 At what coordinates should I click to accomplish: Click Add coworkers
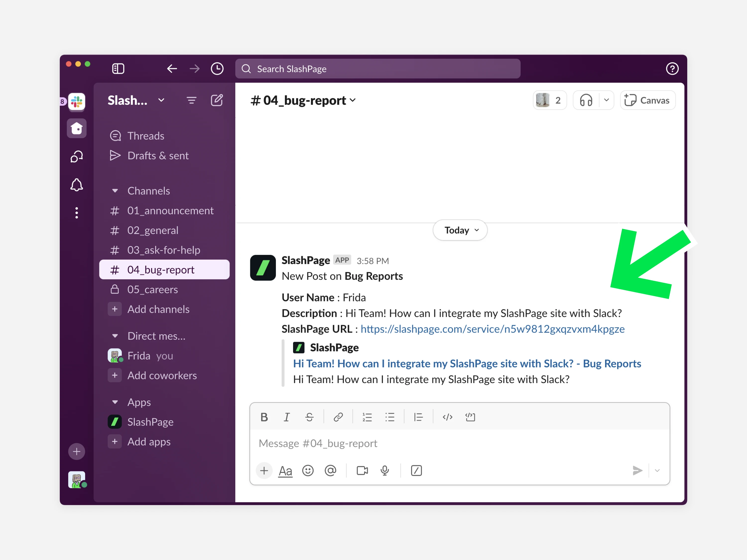pyautogui.click(x=164, y=375)
